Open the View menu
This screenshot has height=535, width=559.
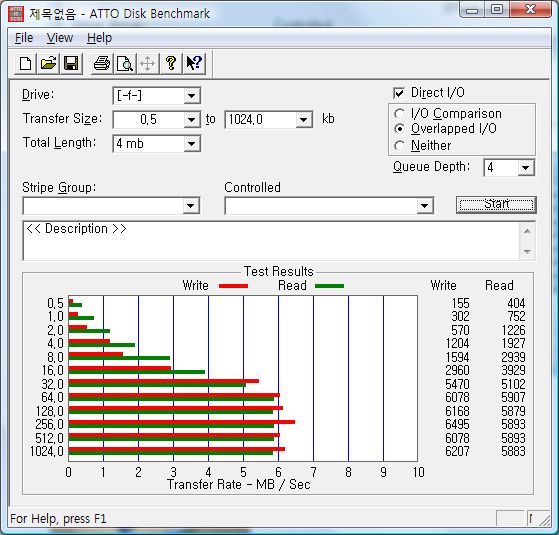[60, 38]
